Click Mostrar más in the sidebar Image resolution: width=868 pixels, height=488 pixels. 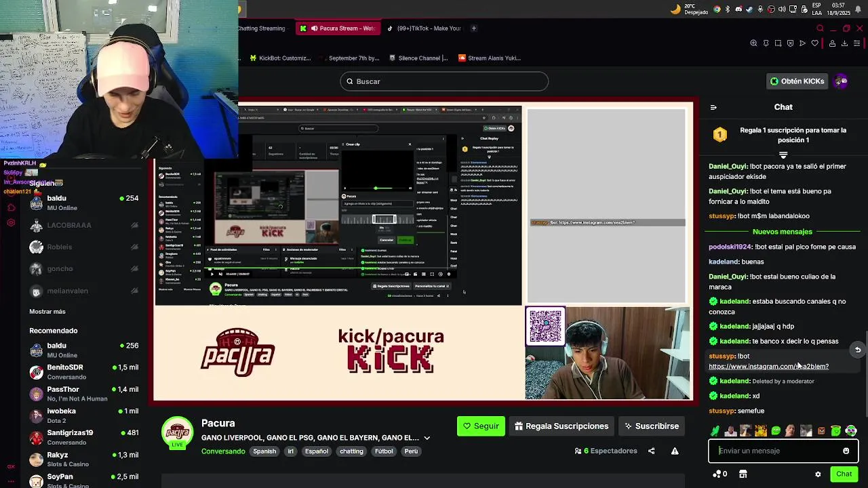(x=47, y=312)
